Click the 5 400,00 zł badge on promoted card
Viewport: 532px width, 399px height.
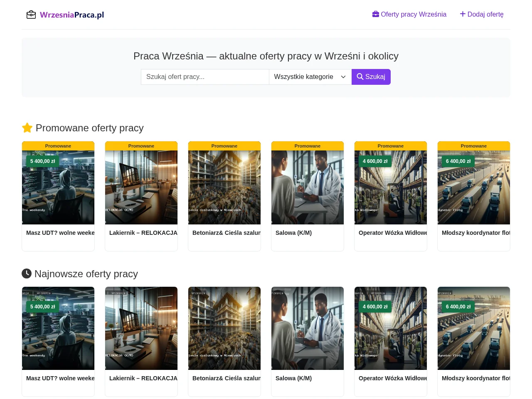coord(43,161)
